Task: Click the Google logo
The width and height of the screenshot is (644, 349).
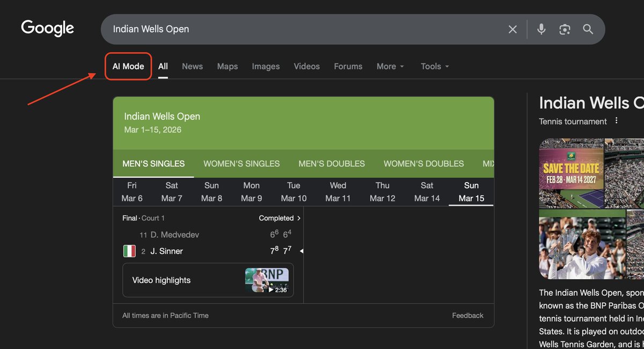Action: [x=47, y=28]
